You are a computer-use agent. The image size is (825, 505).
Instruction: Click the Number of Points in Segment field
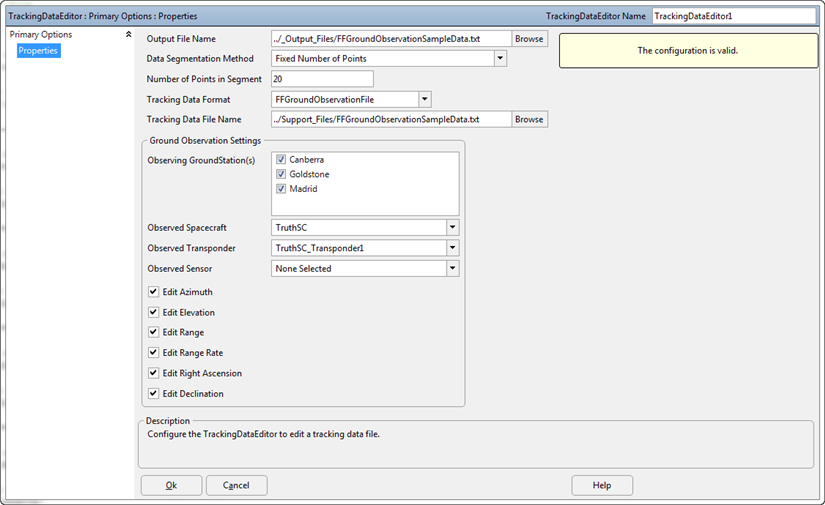click(323, 79)
